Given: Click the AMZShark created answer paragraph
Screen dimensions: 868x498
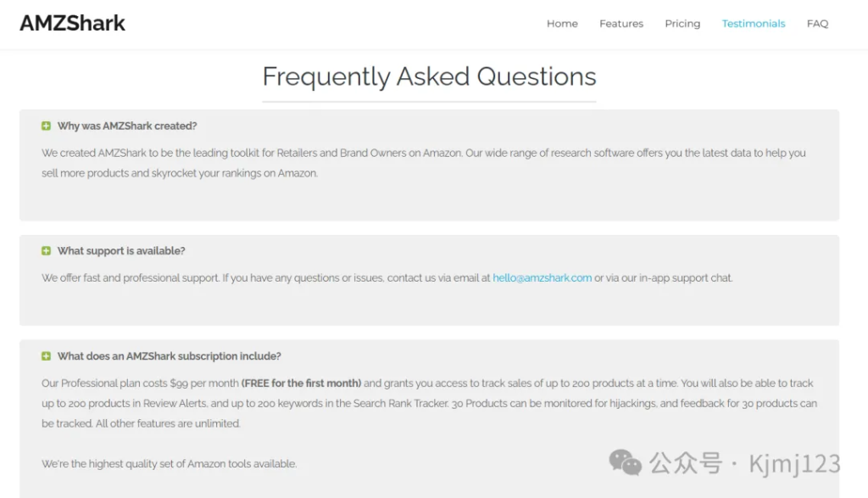Looking at the screenshot, I should [x=424, y=163].
